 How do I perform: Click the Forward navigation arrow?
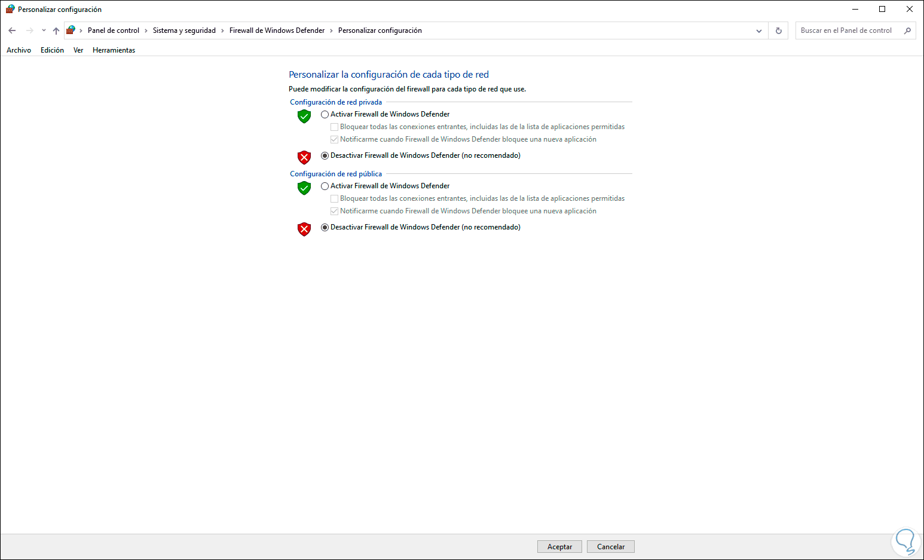(x=29, y=30)
